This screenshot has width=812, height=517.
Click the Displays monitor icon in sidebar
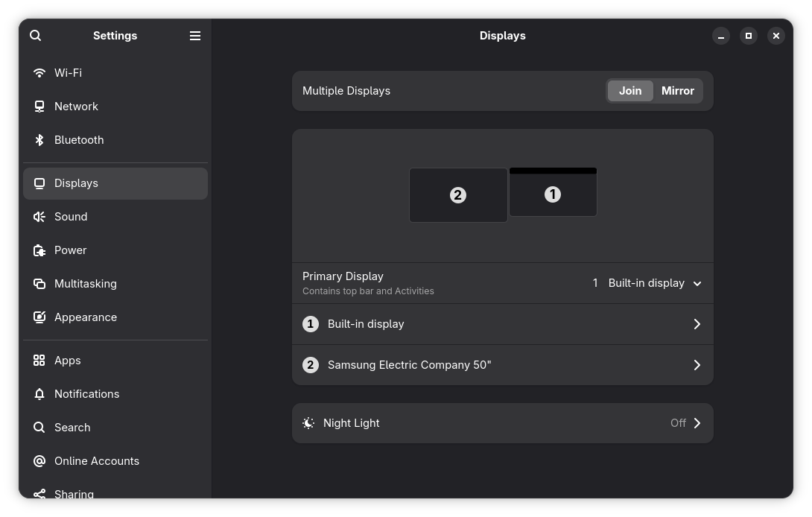point(39,183)
